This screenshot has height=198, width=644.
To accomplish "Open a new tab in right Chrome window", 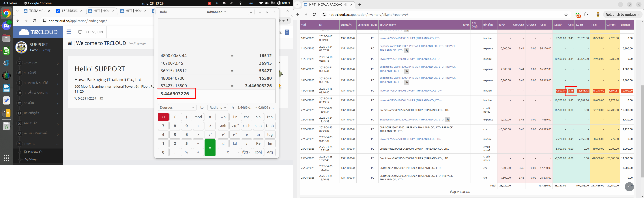I will [360, 5].
